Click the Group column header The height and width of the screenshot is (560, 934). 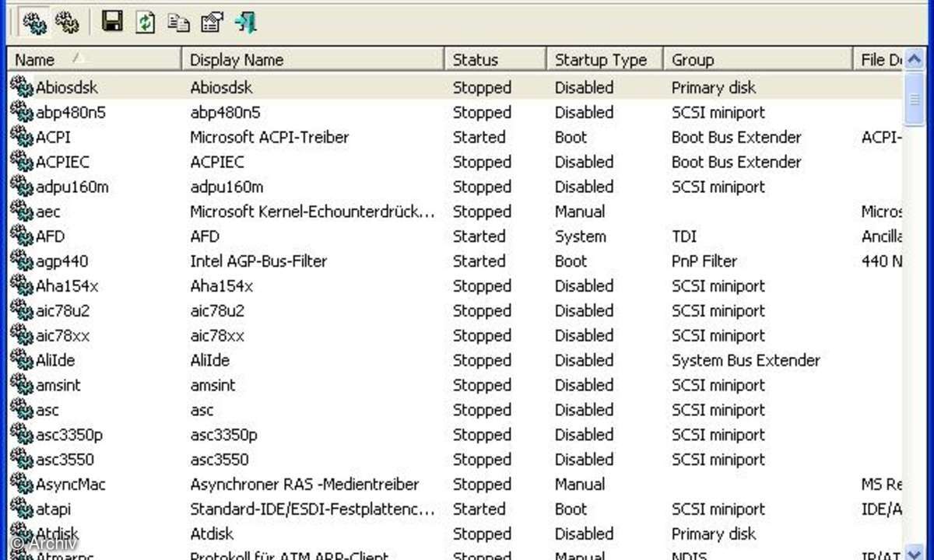point(755,60)
